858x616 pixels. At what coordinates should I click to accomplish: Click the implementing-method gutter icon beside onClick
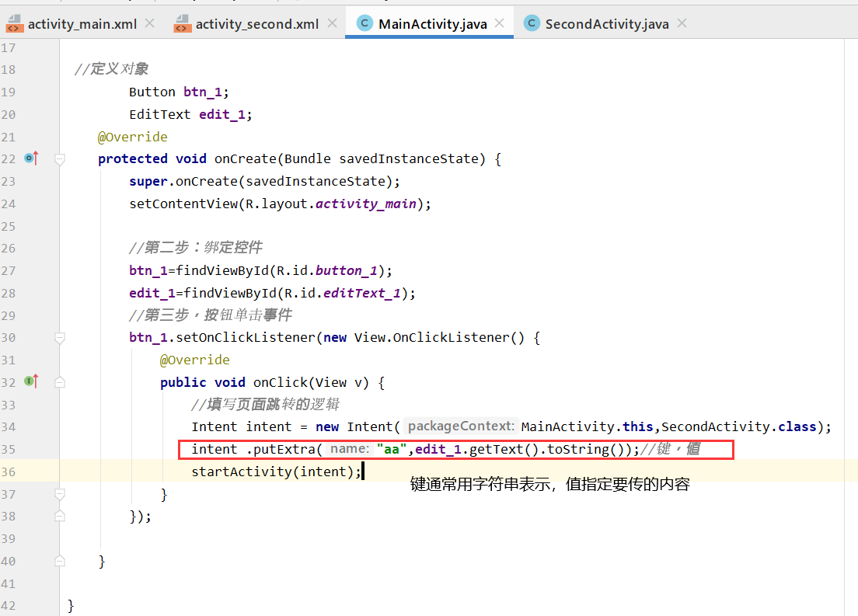coord(30,381)
